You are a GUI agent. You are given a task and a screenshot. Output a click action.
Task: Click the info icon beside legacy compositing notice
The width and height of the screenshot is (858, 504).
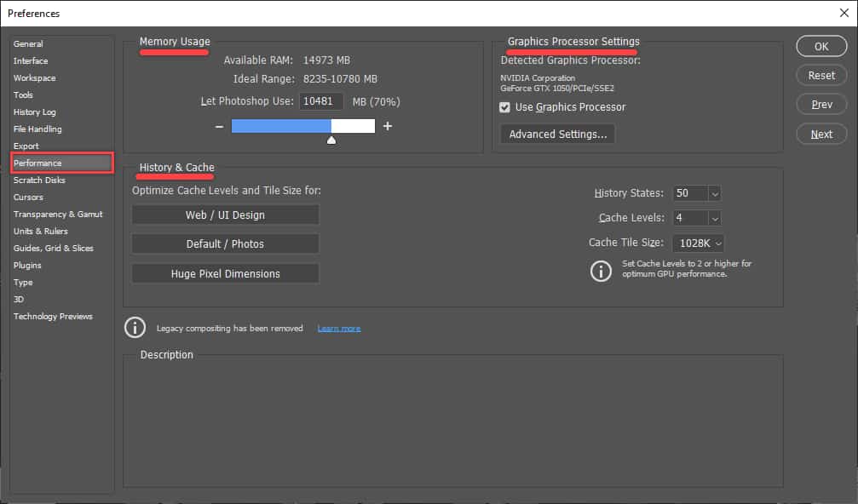[x=135, y=327]
